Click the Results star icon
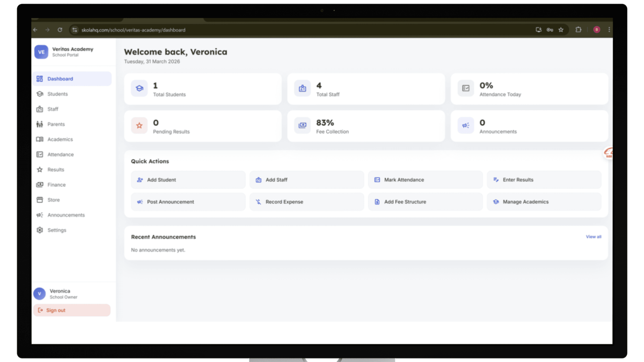The height and width of the screenshot is (362, 644). [40, 169]
